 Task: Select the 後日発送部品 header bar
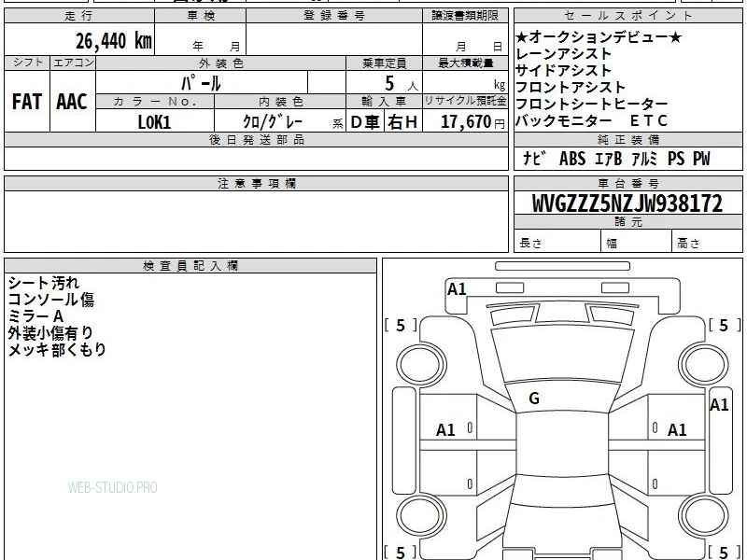pos(256,139)
